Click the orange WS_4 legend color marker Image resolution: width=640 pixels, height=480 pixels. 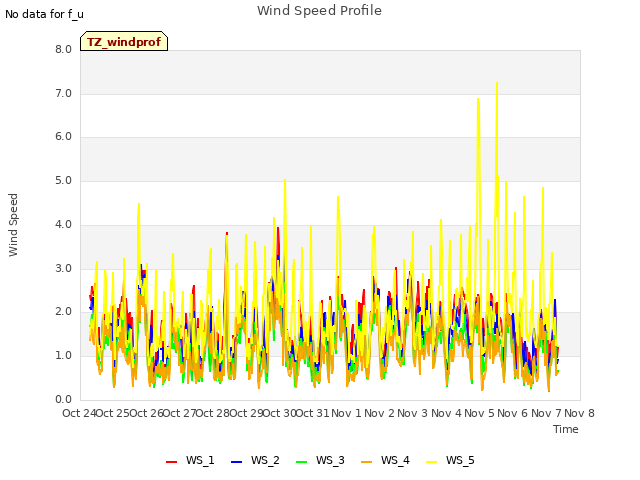(367, 462)
